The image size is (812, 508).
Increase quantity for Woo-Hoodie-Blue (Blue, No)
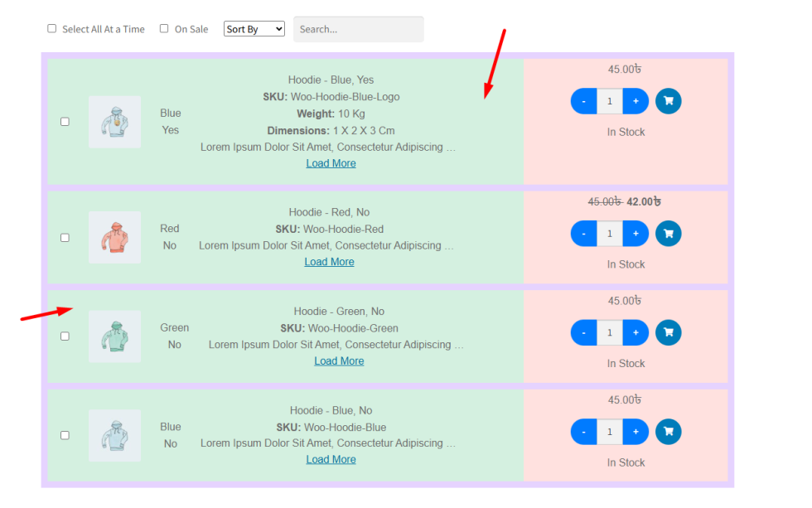(636, 432)
